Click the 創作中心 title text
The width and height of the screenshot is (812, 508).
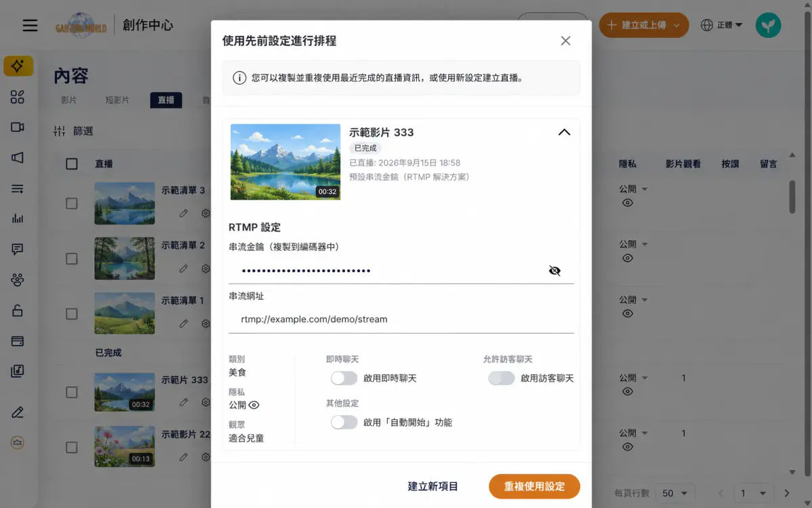click(148, 26)
